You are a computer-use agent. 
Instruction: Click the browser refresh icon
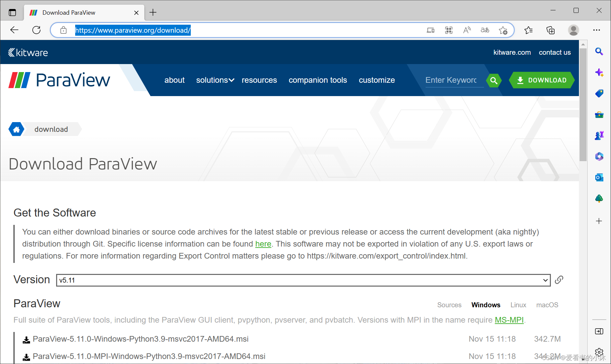[36, 30]
